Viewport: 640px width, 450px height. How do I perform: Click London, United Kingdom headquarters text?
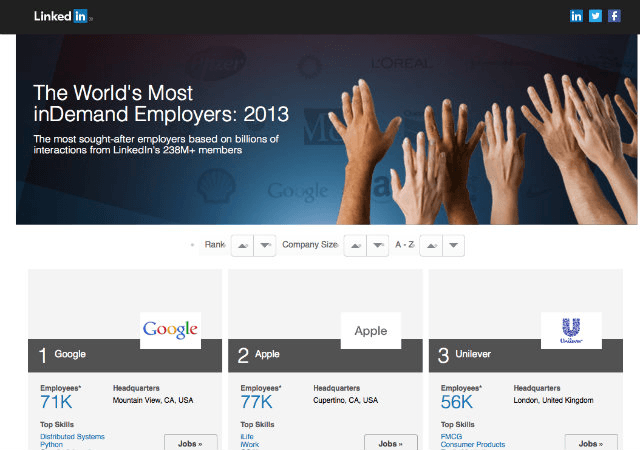click(553, 400)
